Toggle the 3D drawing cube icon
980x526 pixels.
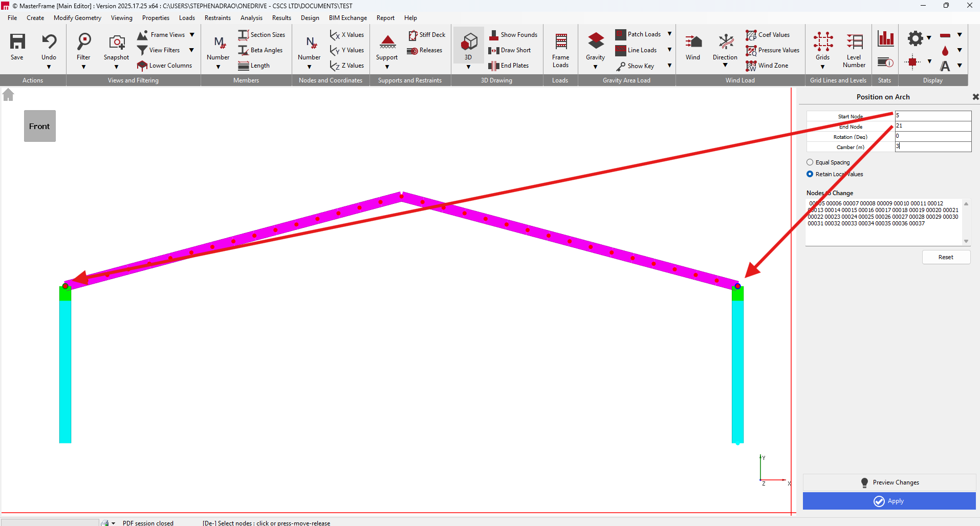click(469, 41)
